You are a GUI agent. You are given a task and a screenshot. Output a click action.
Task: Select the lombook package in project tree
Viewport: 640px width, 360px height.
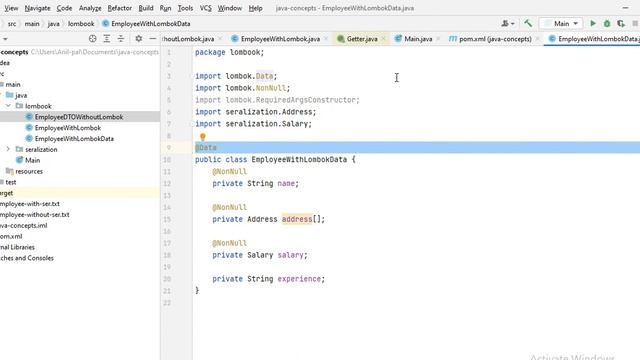pyautogui.click(x=38, y=106)
